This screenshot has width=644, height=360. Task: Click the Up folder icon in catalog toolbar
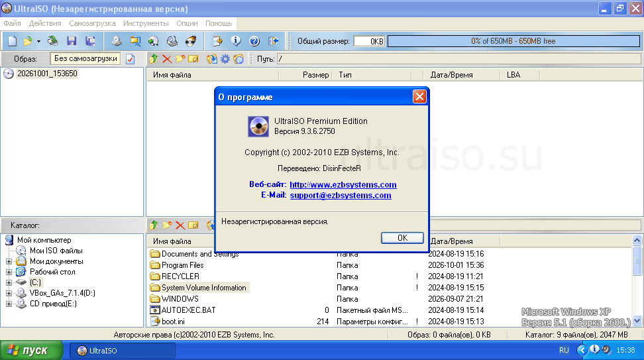[154, 225]
